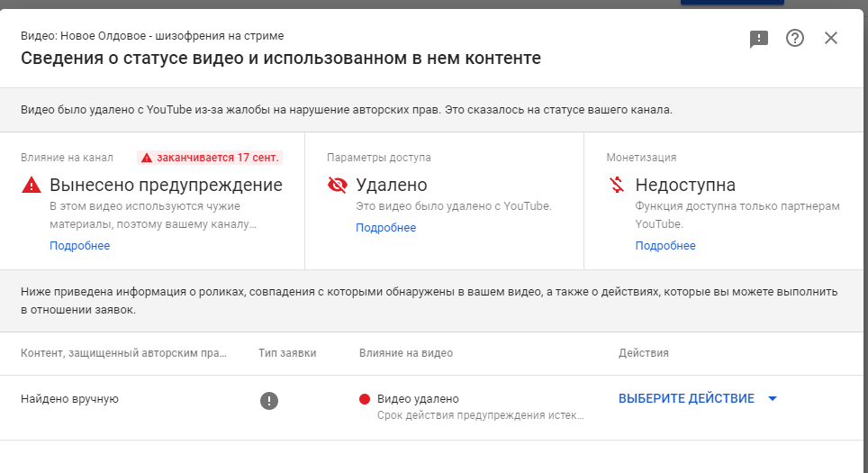Click the send feedback icon
Viewport: 868px width, 473px height.
(x=759, y=39)
